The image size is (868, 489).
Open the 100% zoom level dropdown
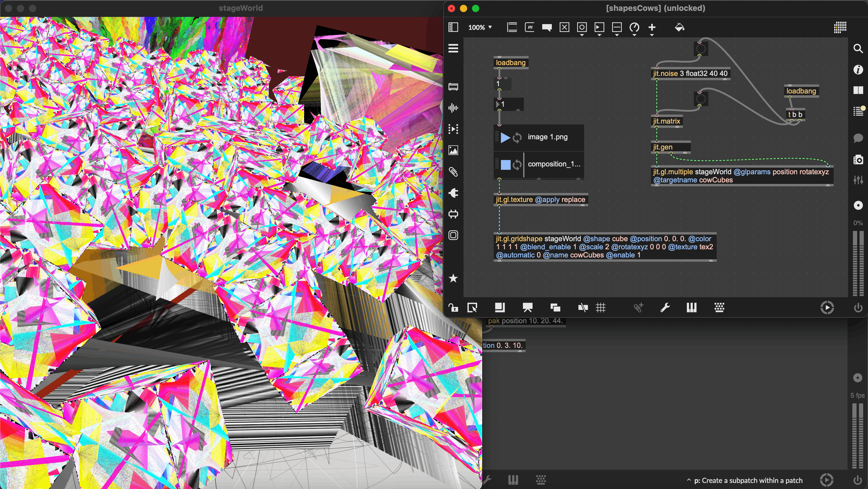[x=480, y=27]
